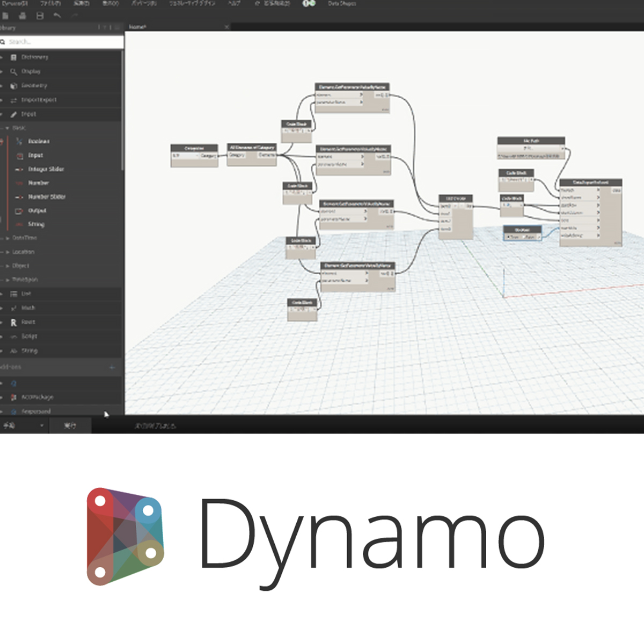Click the Dictionary category icon in library
This screenshot has width=644, height=644.
(14, 57)
